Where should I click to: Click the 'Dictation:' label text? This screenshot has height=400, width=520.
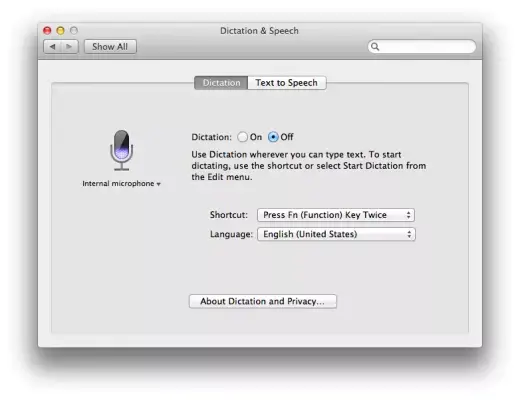211,137
